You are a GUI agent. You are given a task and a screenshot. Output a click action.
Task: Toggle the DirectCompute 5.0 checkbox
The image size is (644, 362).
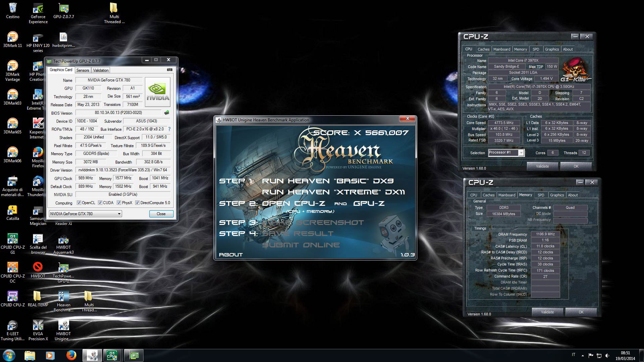coord(137,203)
